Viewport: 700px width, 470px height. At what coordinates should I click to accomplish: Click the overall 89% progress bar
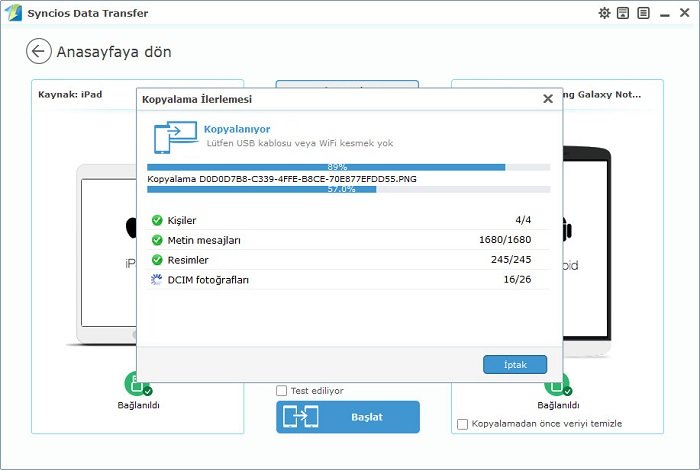pyautogui.click(x=349, y=167)
